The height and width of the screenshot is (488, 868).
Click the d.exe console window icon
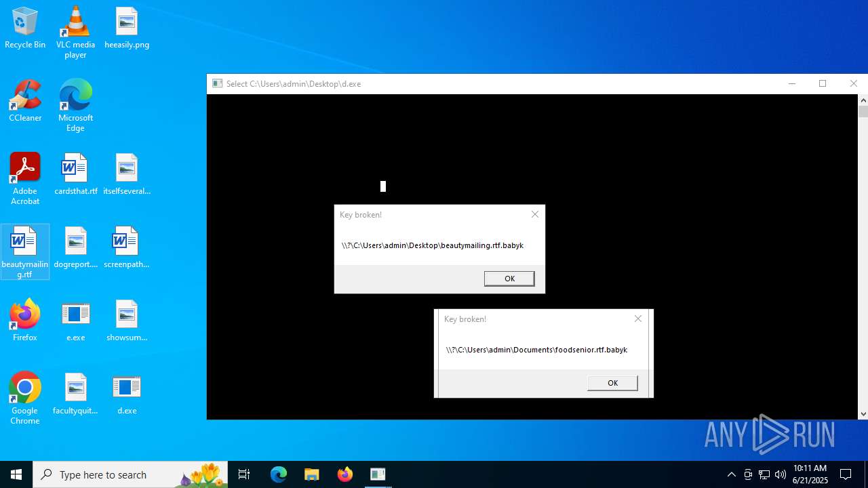coord(218,83)
